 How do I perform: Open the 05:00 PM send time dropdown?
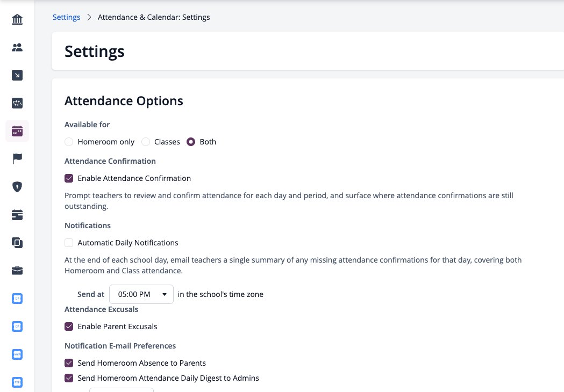(x=141, y=294)
